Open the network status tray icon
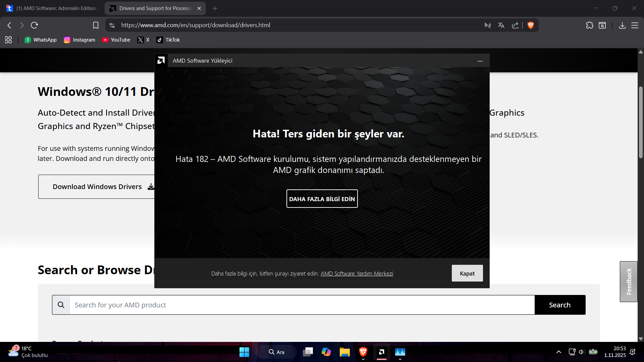 click(572, 352)
